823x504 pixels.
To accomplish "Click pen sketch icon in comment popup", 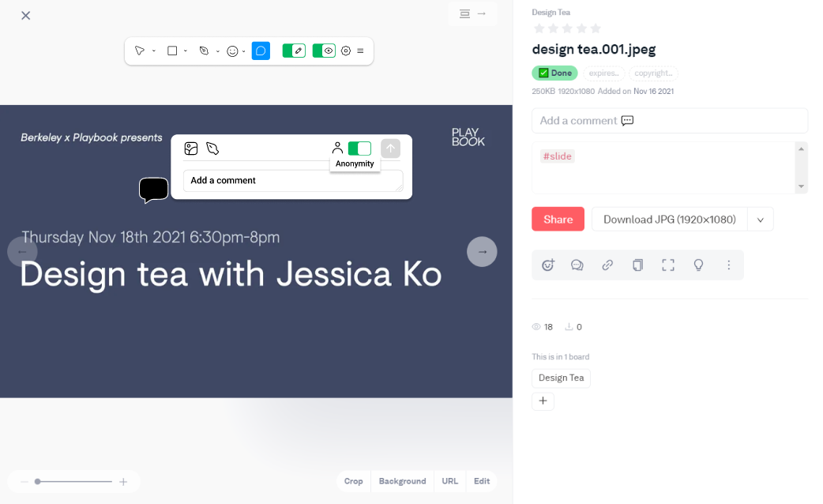I will (212, 149).
